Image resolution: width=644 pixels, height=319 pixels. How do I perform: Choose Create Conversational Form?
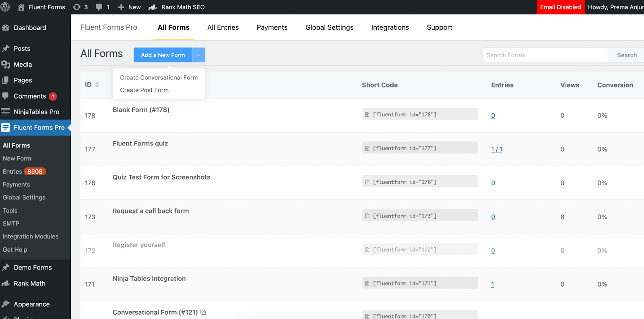tap(159, 78)
